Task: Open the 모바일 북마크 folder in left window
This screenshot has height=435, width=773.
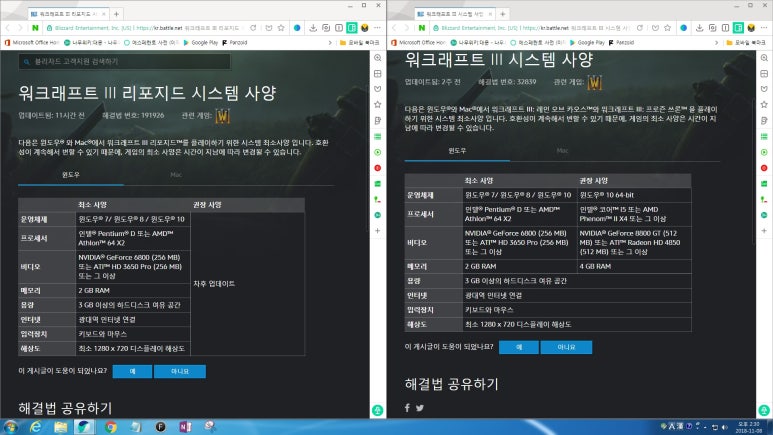Action: pyautogui.click(x=359, y=43)
